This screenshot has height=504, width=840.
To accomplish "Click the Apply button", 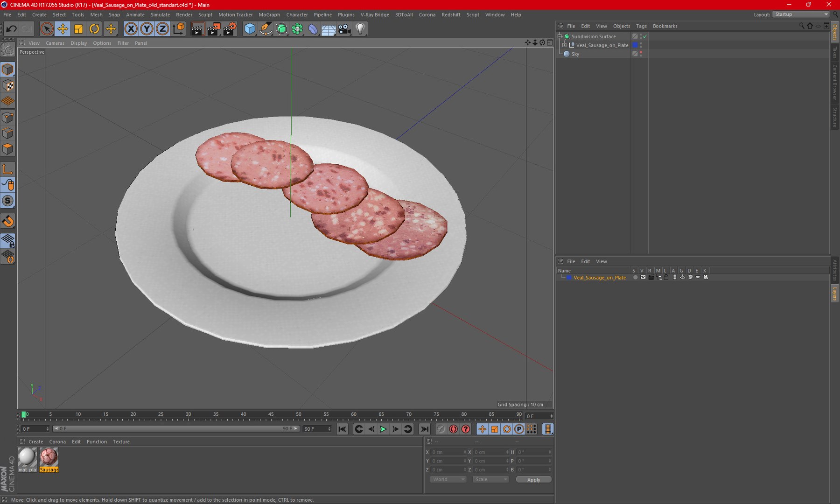I will click(x=533, y=479).
